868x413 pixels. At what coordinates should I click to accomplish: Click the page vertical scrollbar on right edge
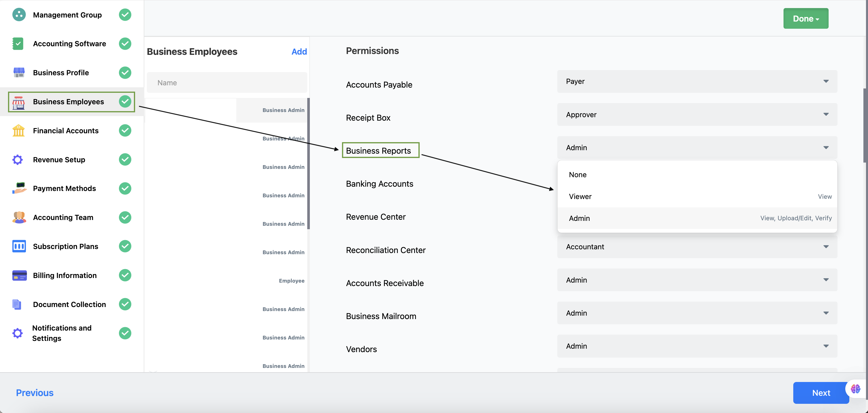tap(865, 125)
